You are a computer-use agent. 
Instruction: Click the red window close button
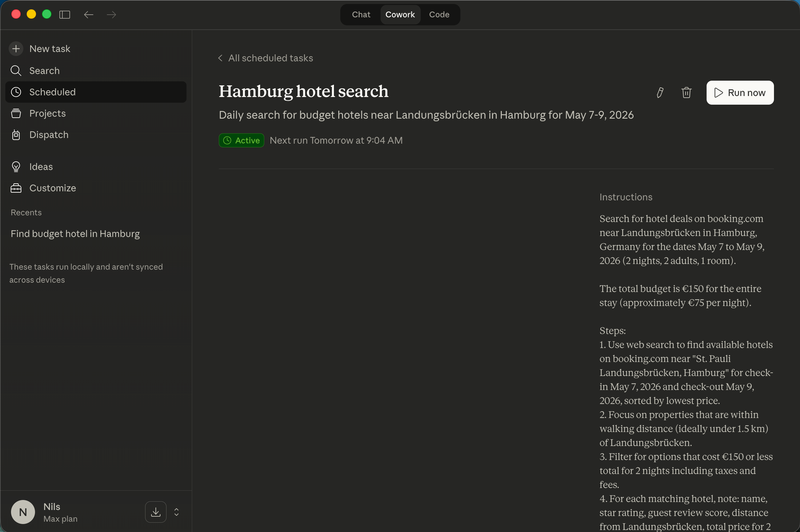(x=16, y=14)
